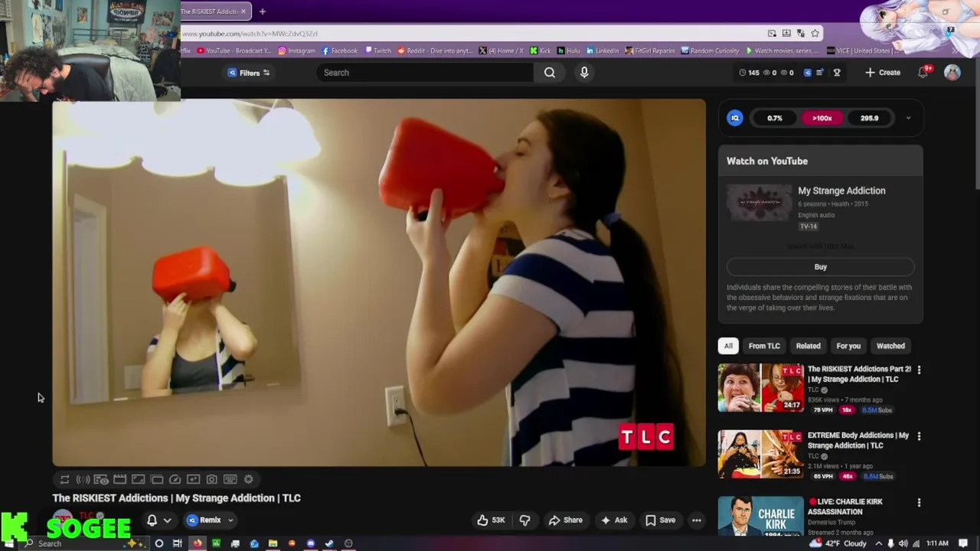Open the gear settings icon under the video
980x551 pixels.
pos(248,479)
